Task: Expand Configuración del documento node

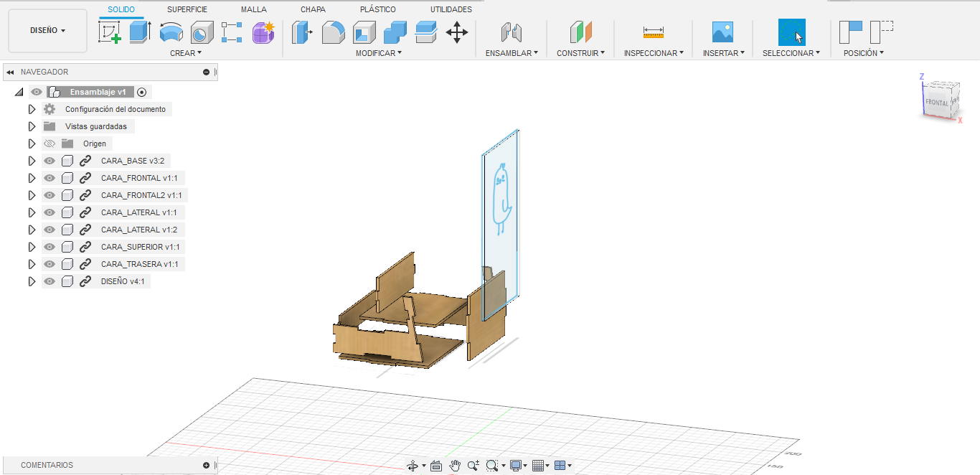Action: point(32,109)
